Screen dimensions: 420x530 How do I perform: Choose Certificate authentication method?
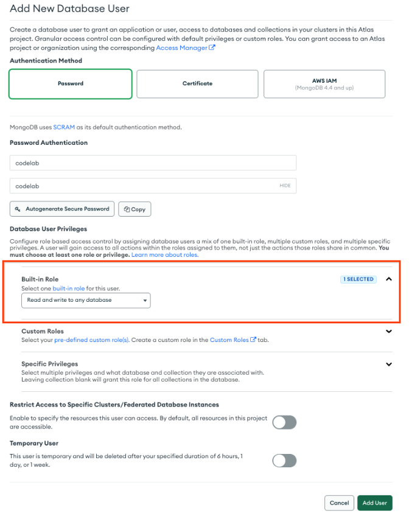pyautogui.click(x=197, y=84)
